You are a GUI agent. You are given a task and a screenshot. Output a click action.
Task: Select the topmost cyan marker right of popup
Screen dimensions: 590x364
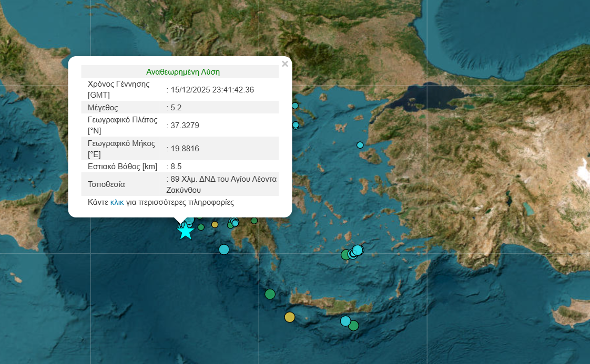295,106
